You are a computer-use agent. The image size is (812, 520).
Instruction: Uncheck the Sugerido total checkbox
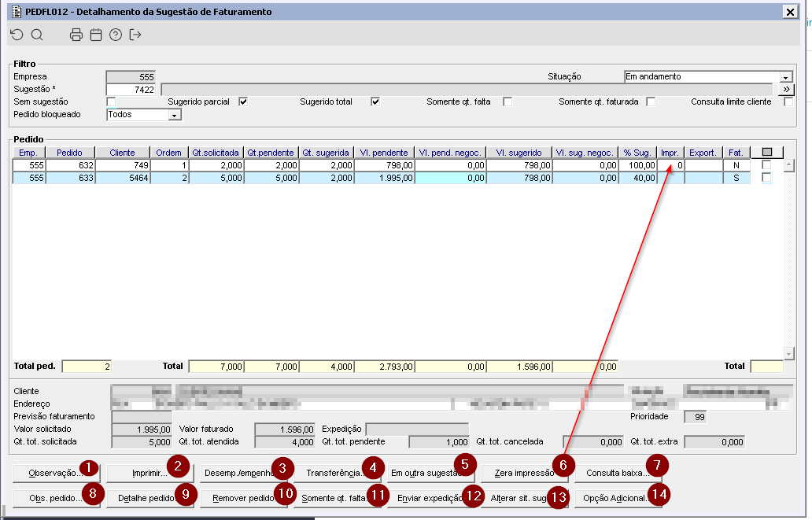[x=375, y=102]
